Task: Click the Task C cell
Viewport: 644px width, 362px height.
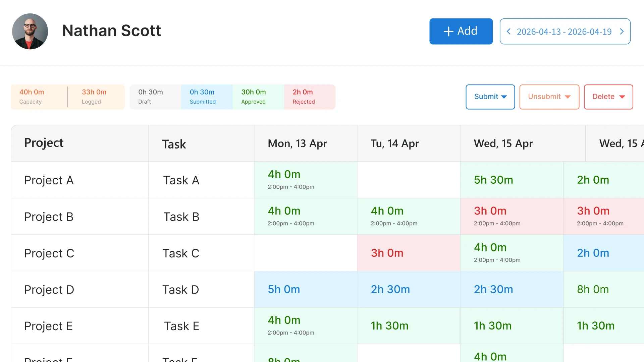Action: click(x=201, y=253)
